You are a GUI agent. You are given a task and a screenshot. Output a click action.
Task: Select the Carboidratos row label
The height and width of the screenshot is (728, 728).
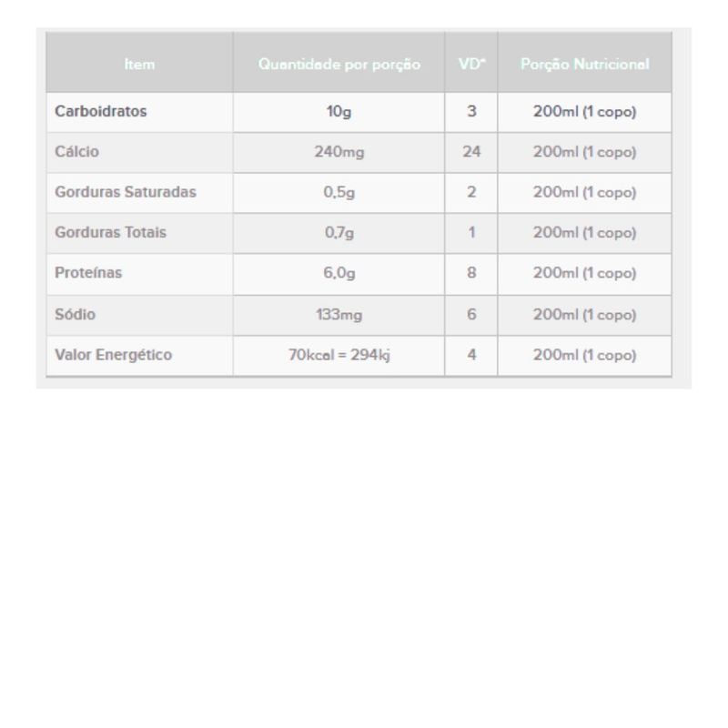101,112
